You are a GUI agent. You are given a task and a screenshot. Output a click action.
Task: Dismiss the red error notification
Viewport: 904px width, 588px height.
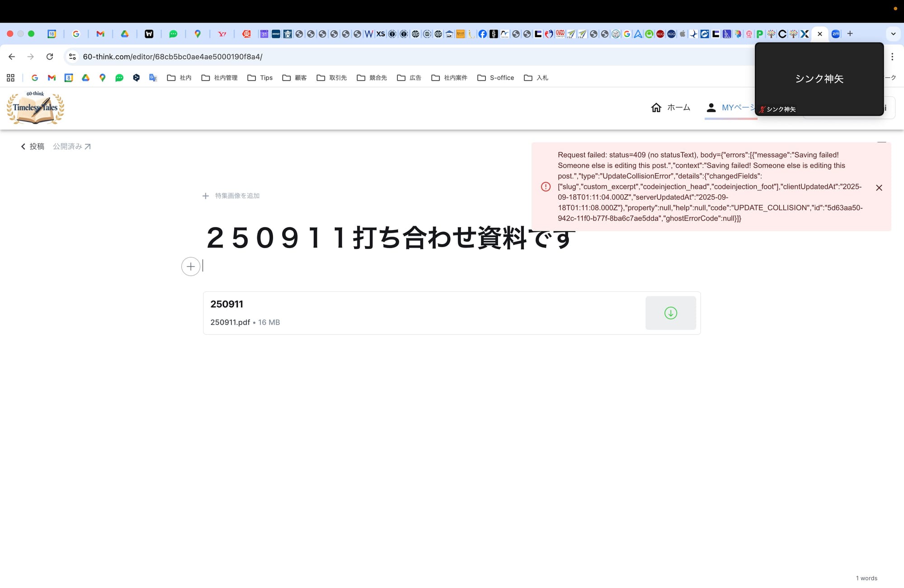(x=879, y=188)
